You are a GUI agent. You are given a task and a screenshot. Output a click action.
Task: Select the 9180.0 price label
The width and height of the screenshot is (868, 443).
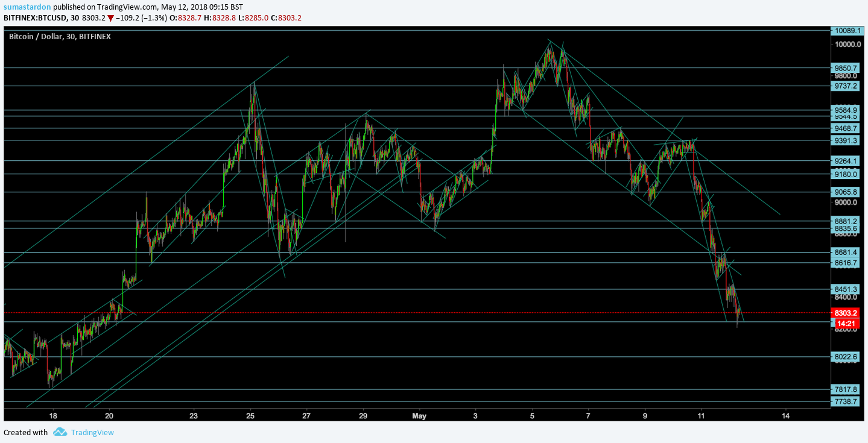point(846,174)
